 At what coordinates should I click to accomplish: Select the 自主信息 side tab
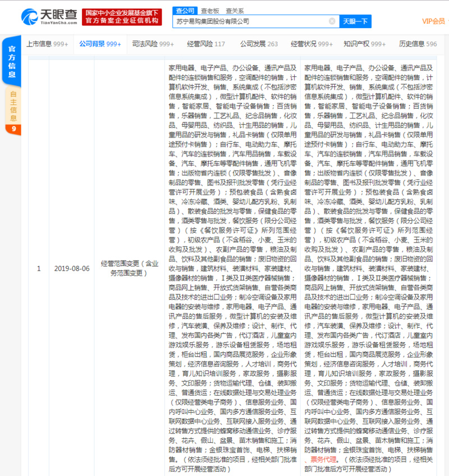pos(13,105)
